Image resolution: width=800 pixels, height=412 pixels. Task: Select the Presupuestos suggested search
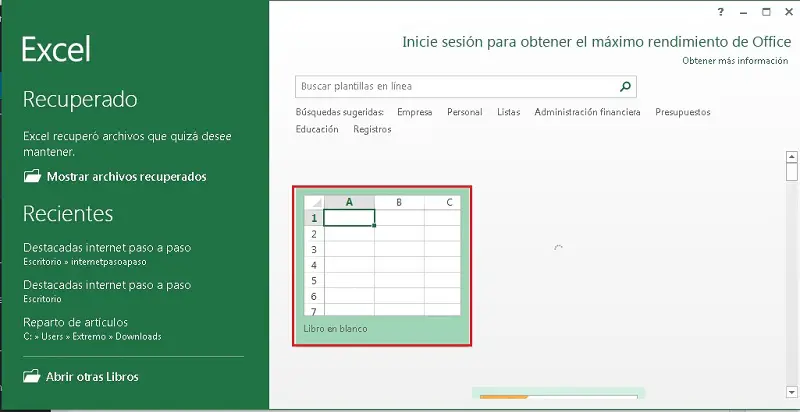[683, 112]
